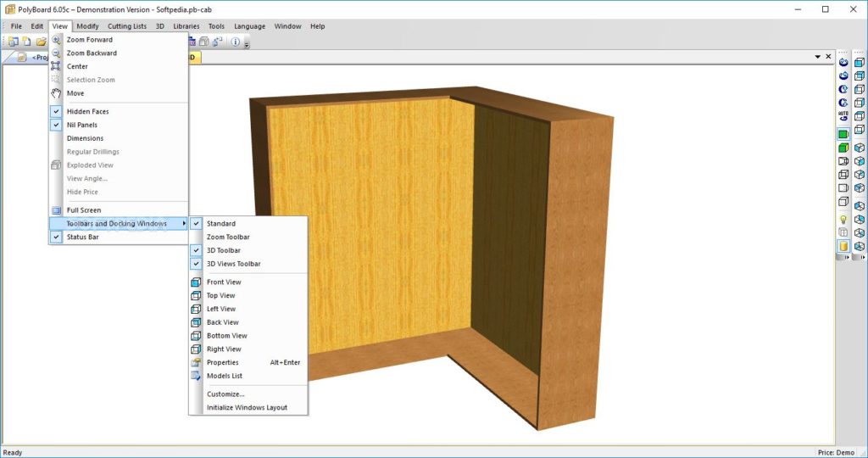Open the tab list dropdown arrow
The image size is (868, 458).
point(818,57)
